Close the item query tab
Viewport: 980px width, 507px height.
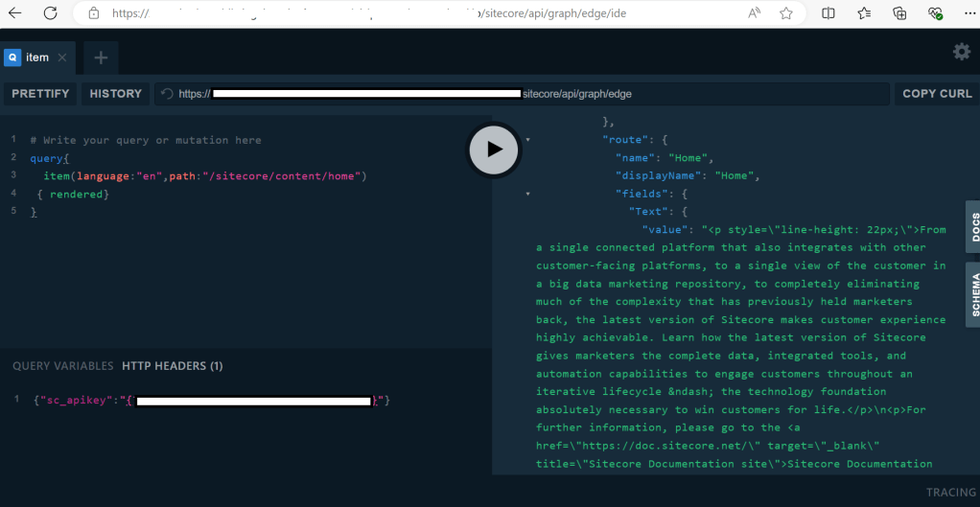click(x=62, y=58)
